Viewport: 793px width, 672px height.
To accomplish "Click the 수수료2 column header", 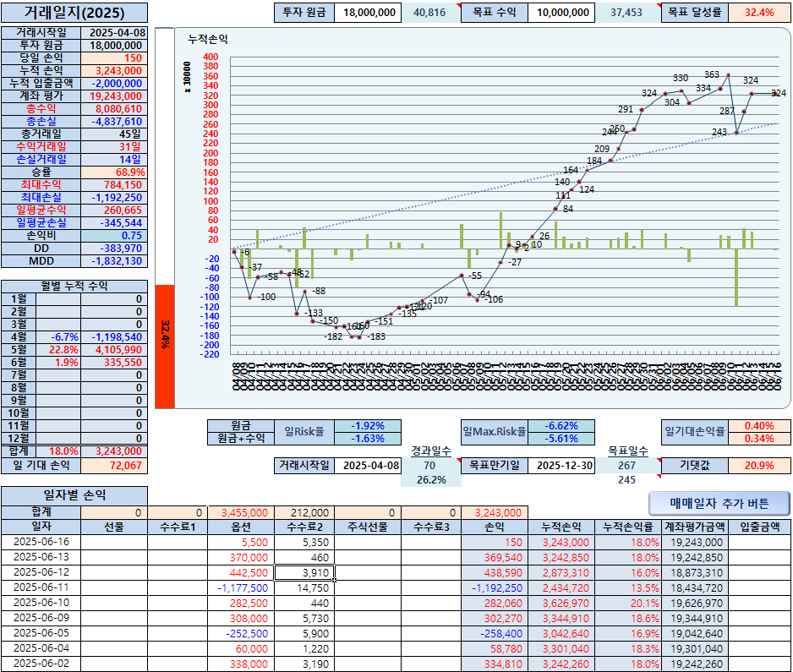I will (x=304, y=527).
